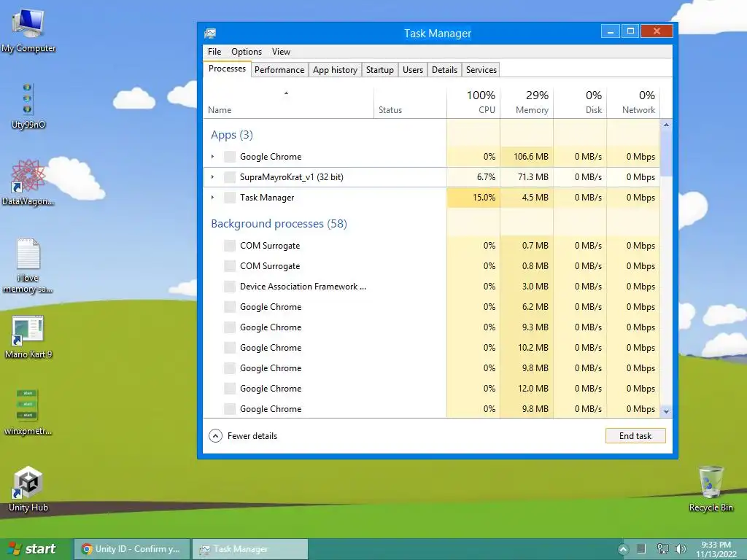Open the View menu
This screenshot has height=560, width=747.
(x=281, y=52)
